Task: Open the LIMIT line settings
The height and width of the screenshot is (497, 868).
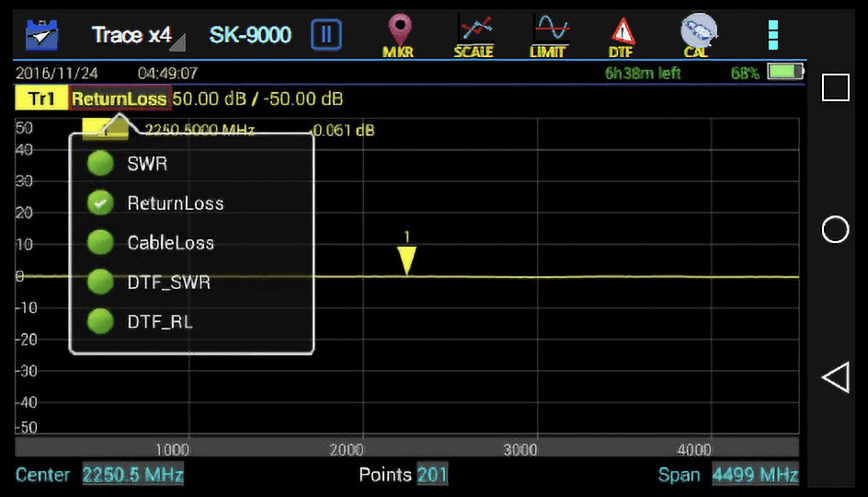Action: tap(548, 37)
